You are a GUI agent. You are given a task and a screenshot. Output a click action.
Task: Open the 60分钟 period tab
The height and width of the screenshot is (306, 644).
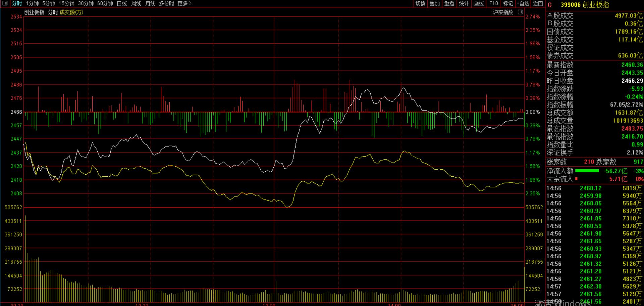point(105,3)
